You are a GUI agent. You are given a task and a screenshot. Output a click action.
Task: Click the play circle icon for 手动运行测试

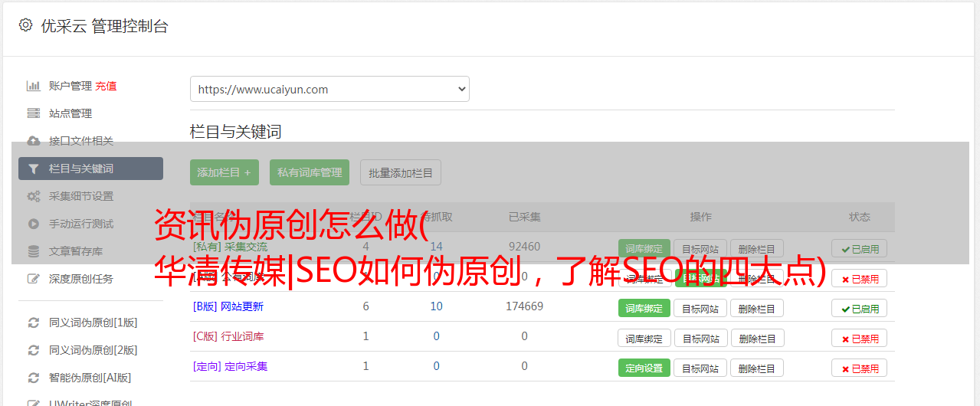(x=33, y=224)
